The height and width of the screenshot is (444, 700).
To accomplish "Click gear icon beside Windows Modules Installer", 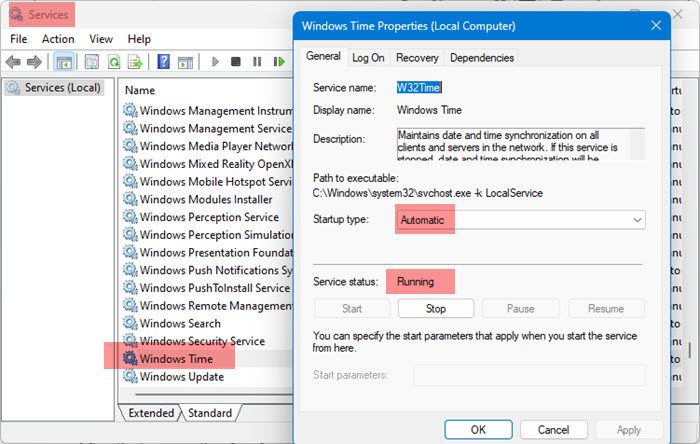I will point(130,199).
